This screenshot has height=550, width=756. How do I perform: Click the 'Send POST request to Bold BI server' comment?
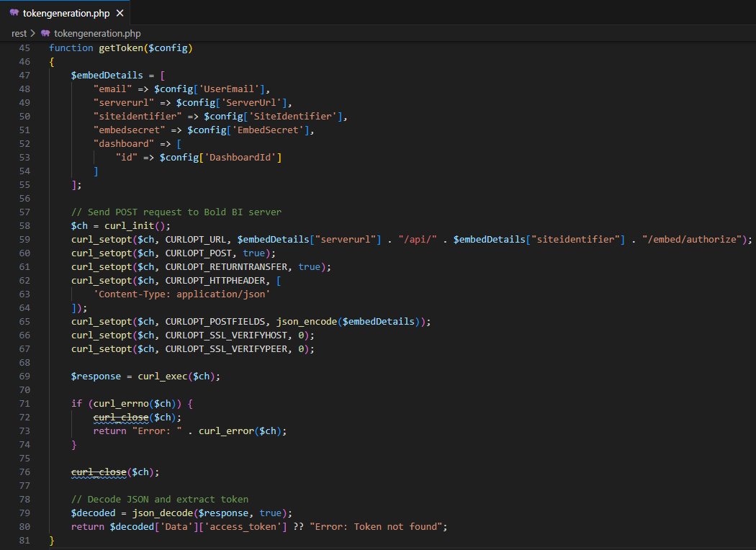tap(176, 212)
